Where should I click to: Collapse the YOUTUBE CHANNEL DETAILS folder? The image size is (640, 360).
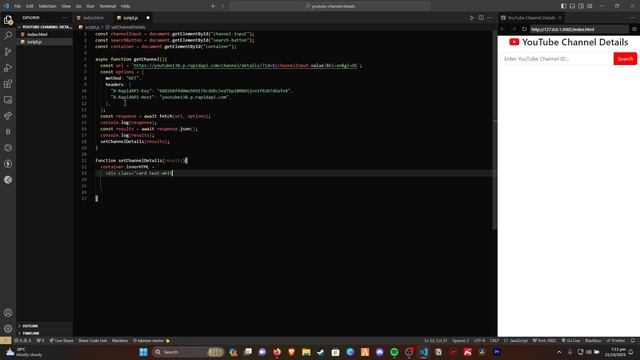[44, 27]
